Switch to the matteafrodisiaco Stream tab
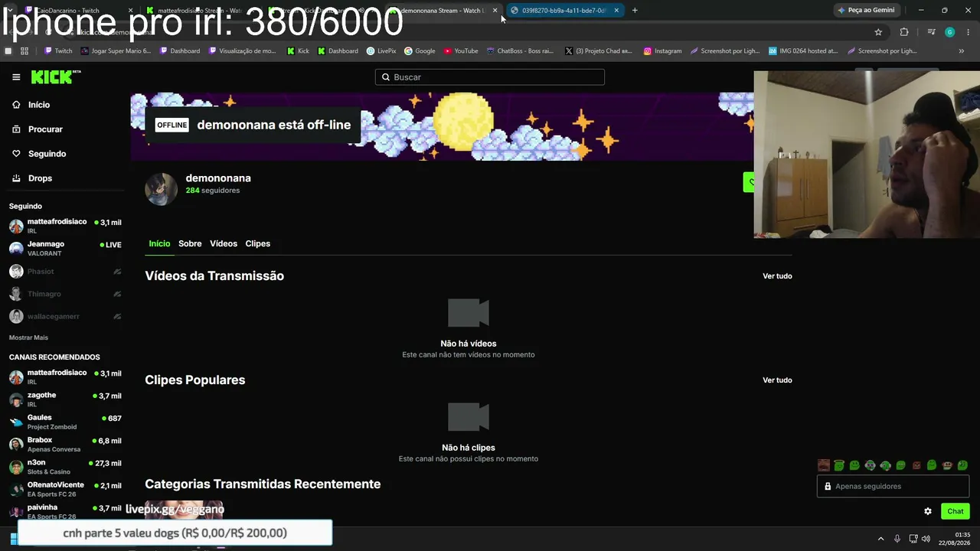This screenshot has height=551, width=980. (199, 11)
